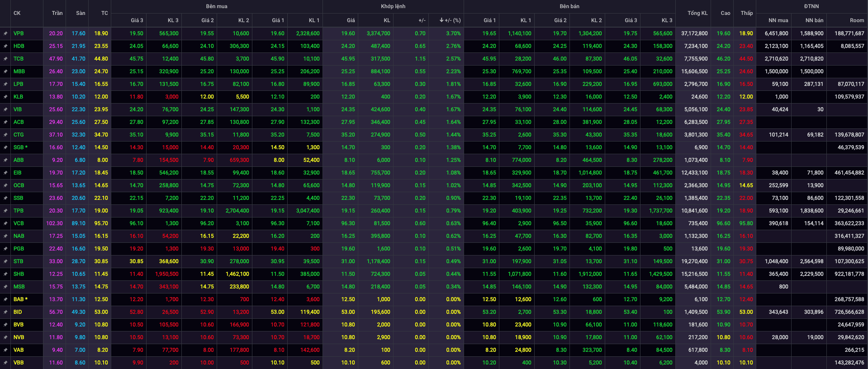This screenshot has width=868, height=369.
Task: Pin the VPB row
Action: coord(5,33)
